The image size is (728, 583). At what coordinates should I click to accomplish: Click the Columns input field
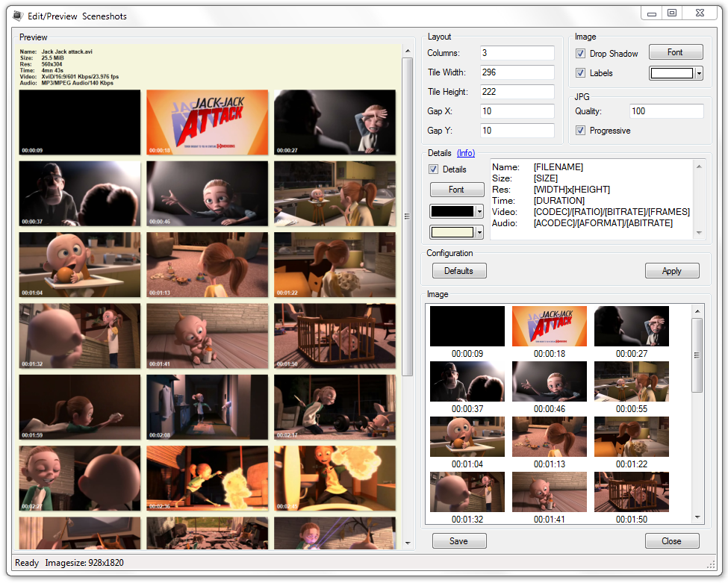tap(517, 53)
